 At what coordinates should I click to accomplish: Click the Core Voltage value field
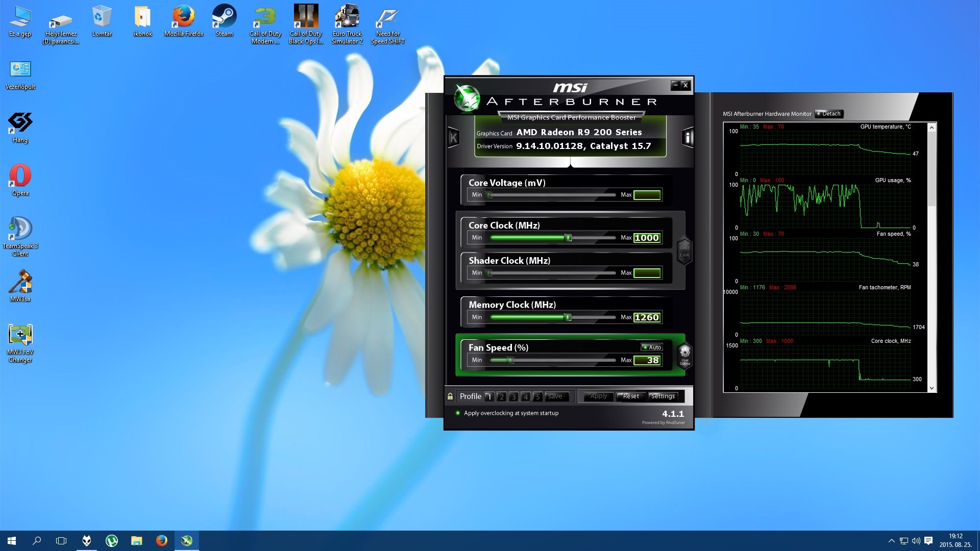[647, 195]
